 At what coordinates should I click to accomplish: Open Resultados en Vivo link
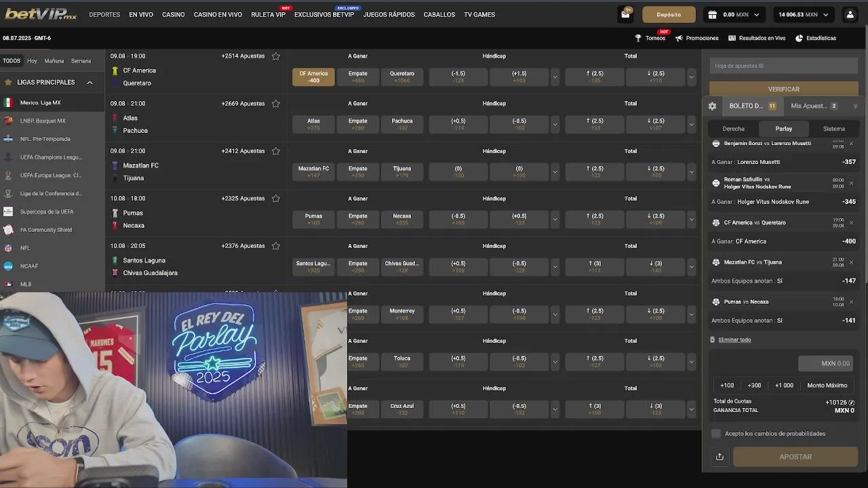tap(757, 38)
